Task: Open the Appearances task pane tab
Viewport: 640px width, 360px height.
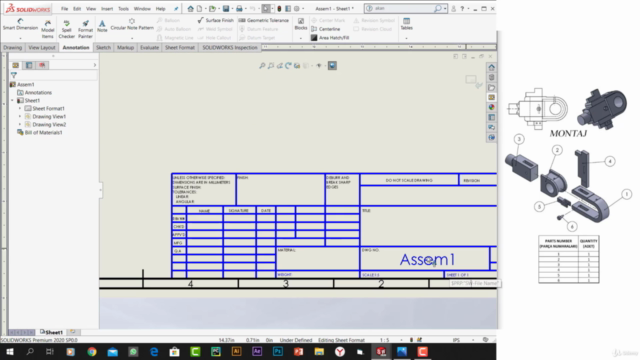Action: 491,107
